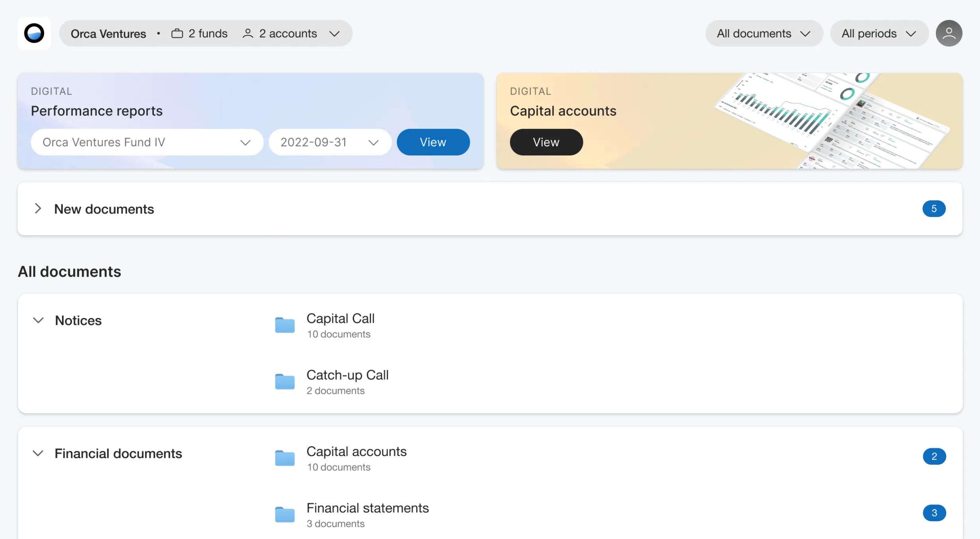Open the All periods filter dropdown
This screenshot has width=980, height=539.
pyautogui.click(x=879, y=33)
